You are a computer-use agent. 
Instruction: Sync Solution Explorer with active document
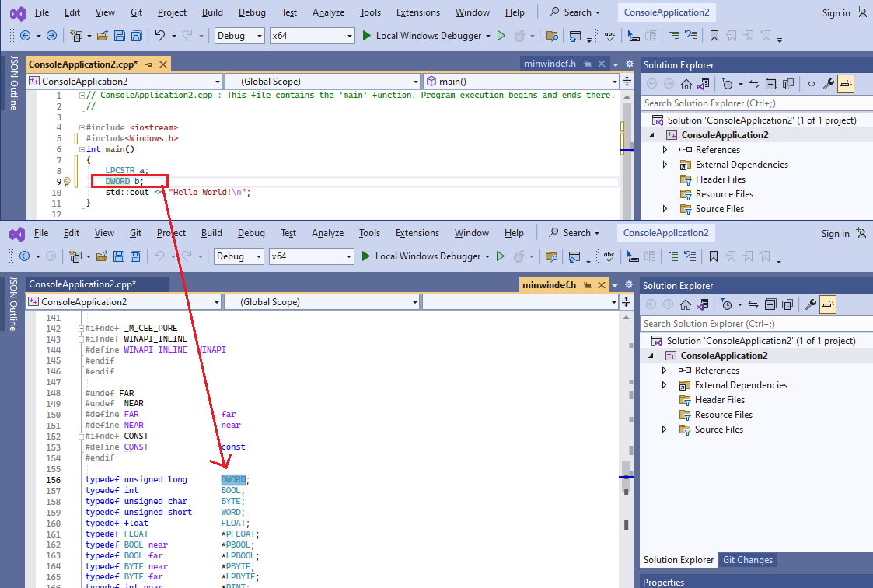[755, 83]
